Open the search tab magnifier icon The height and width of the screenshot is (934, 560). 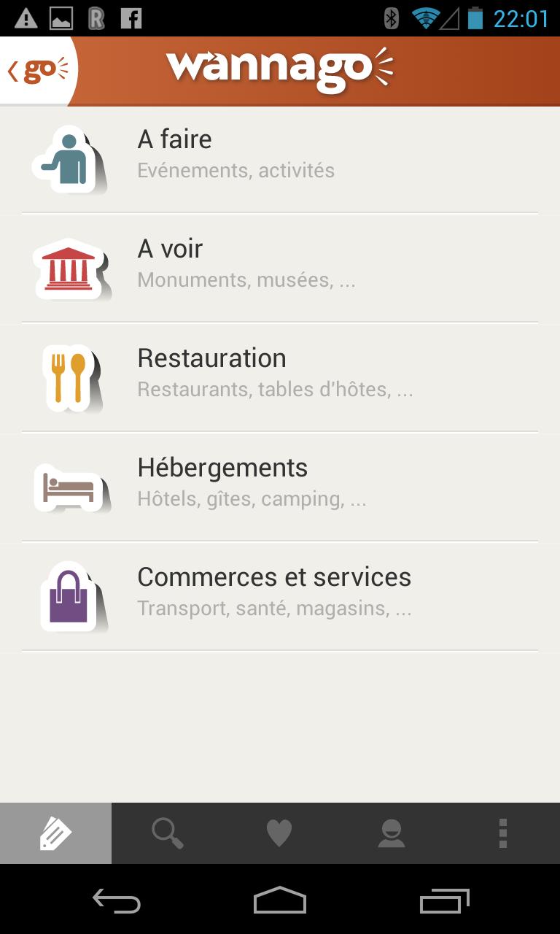click(x=167, y=833)
